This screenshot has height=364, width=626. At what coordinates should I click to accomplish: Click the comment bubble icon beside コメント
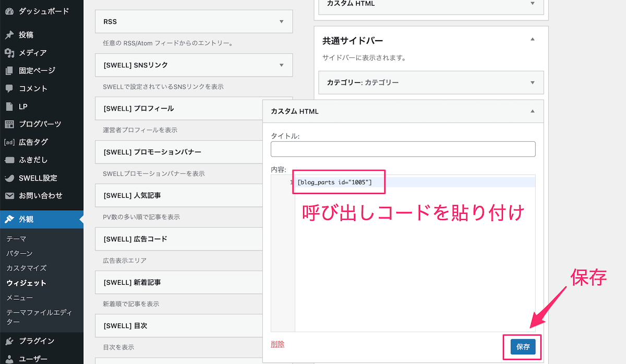[x=9, y=89]
